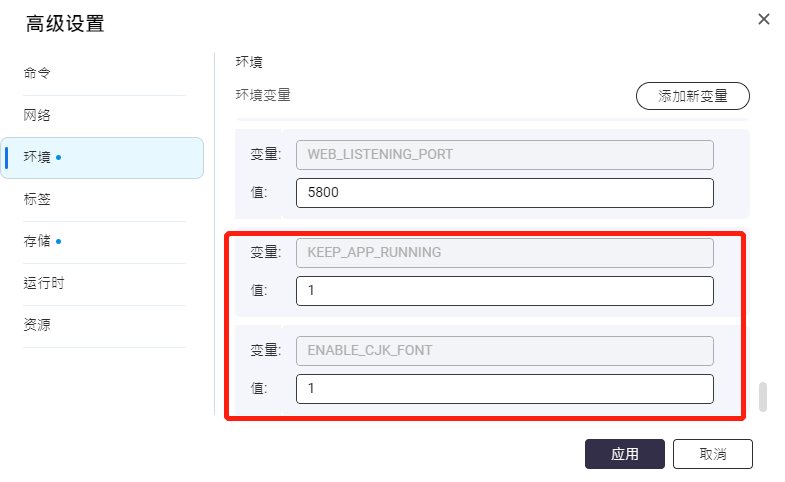Click the KEEP_APP_RUNNING variable name field

tap(504, 252)
